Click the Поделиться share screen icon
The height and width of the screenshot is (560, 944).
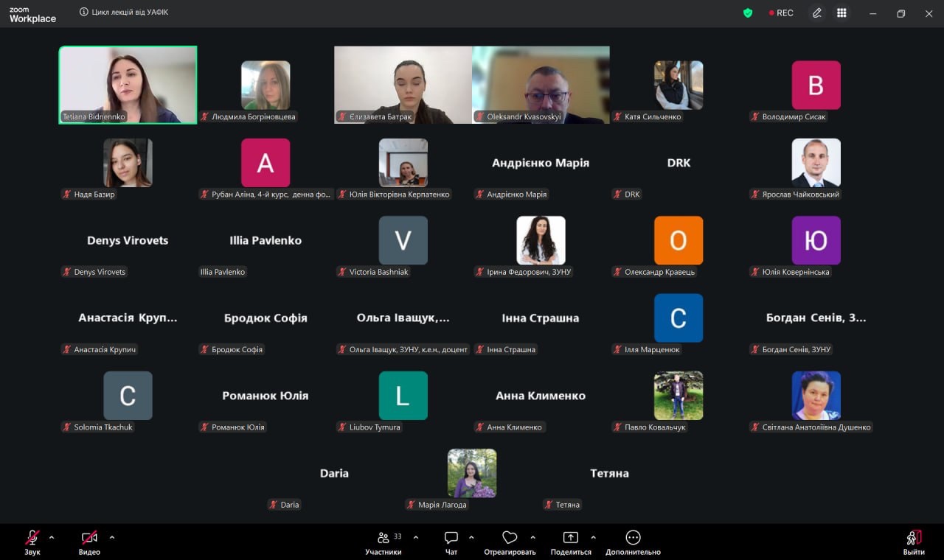point(570,539)
